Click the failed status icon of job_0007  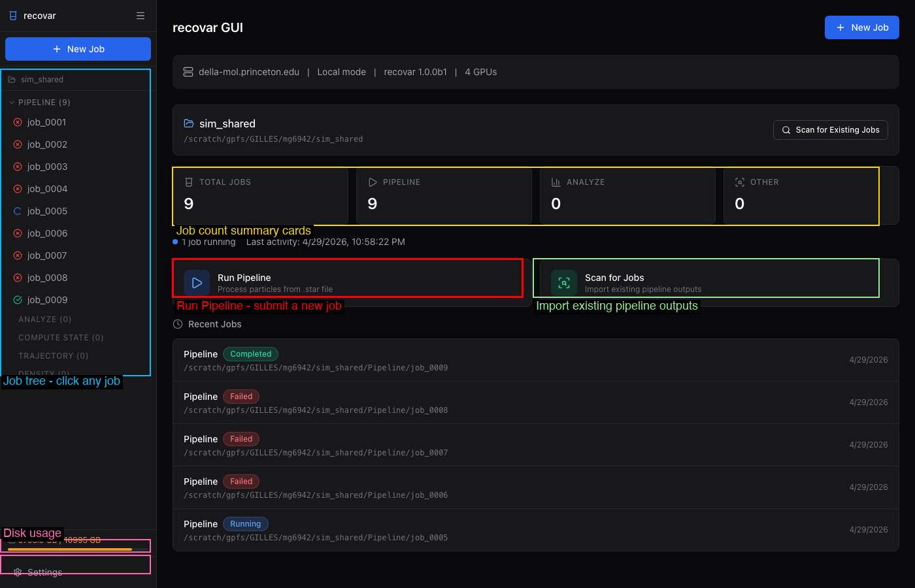[x=18, y=255]
